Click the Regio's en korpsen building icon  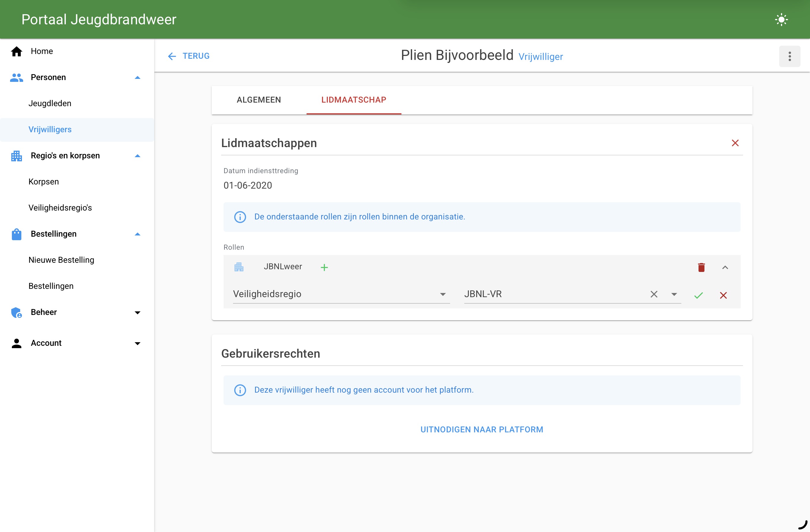16,156
